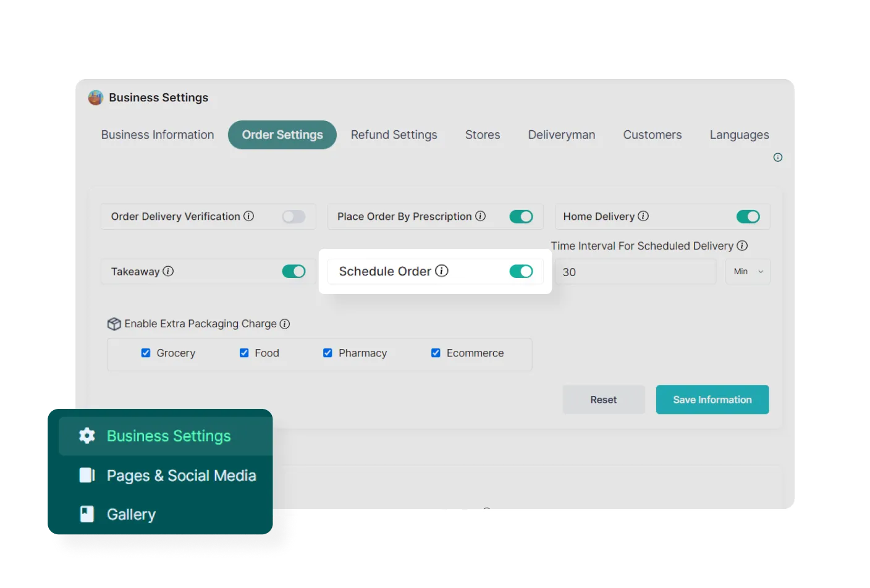This screenshot has height=588, width=870.
Task: Click the Home Delivery info icon
Action: 643,216
